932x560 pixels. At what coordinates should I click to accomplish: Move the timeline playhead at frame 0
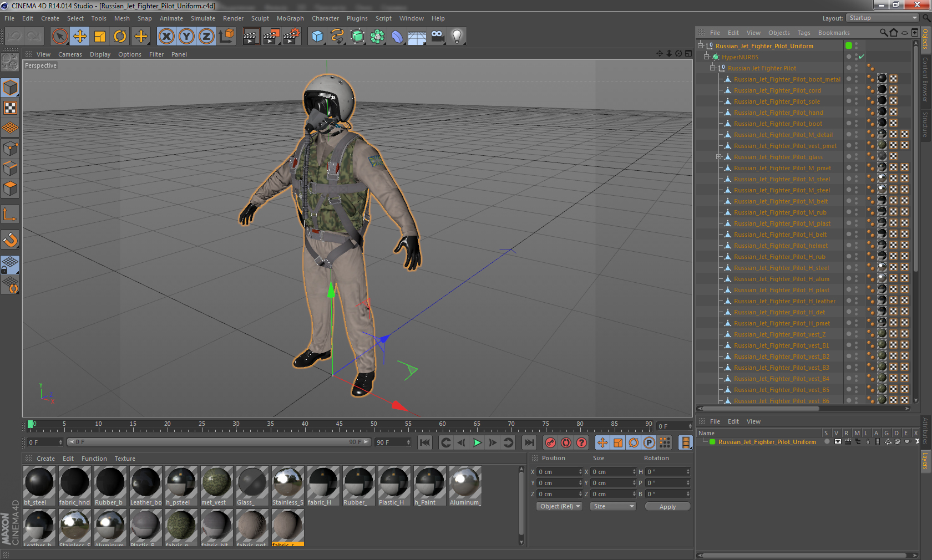point(31,424)
